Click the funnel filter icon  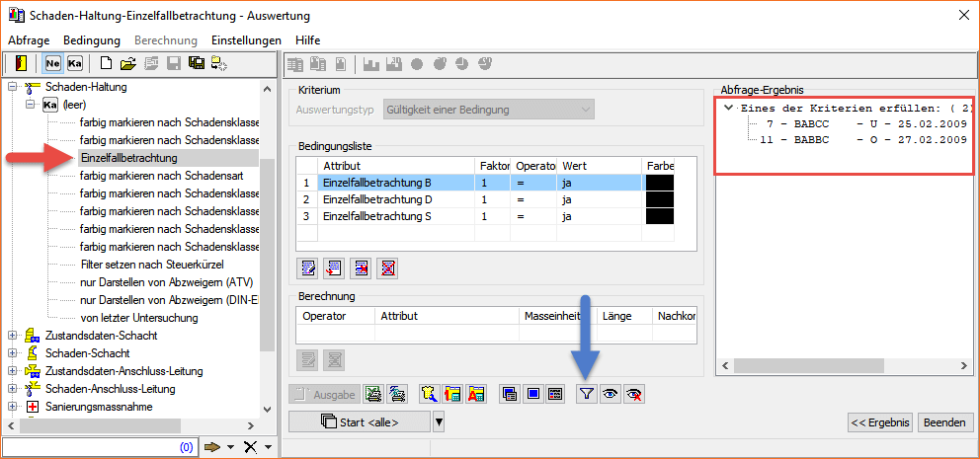587,394
